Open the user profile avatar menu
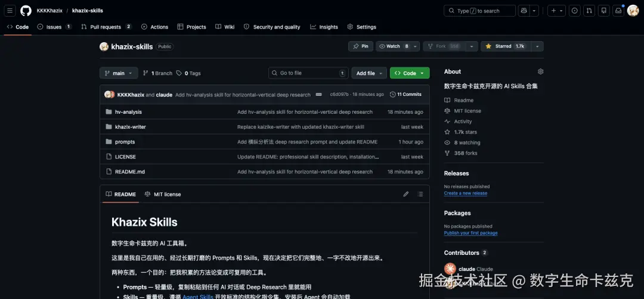This screenshot has width=644, height=299. (633, 11)
